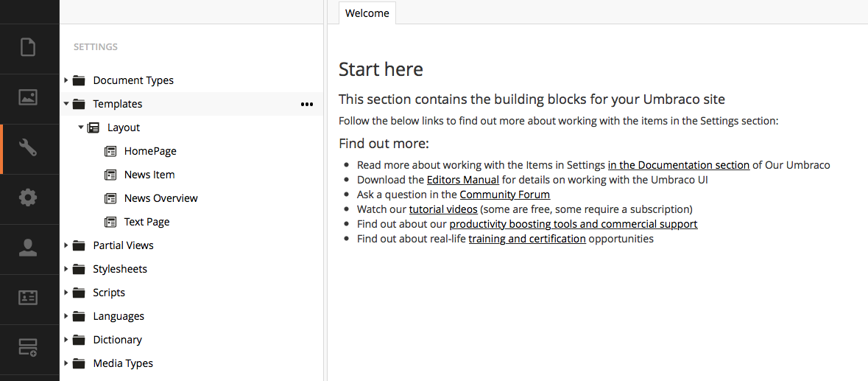This screenshot has width=868, height=381.
Task: Select the News Overview template label
Action: (161, 198)
